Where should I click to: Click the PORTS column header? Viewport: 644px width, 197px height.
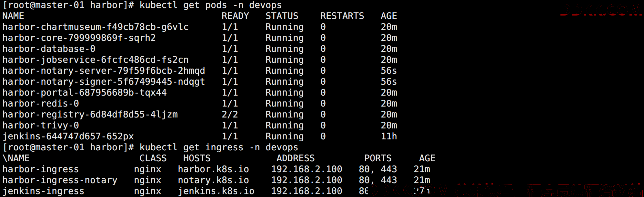(x=378, y=158)
